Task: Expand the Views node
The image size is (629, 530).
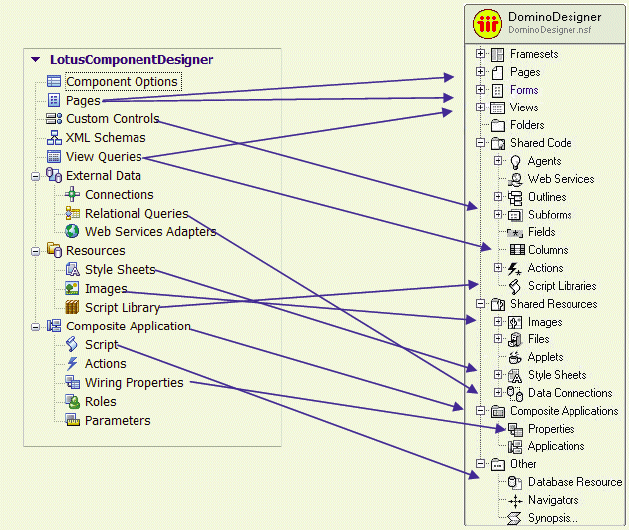Action: (x=480, y=107)
